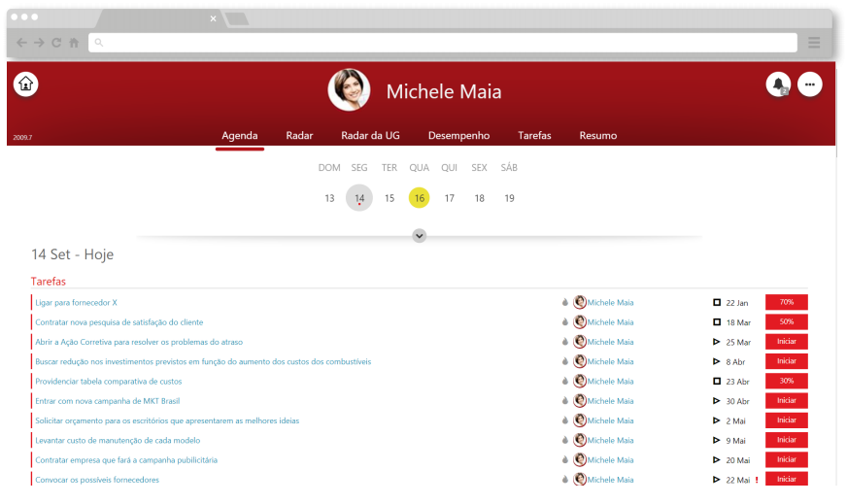Click Iniciar on the 20 Mai task
This screenshot has width=847, height=504.
[787, 459]
